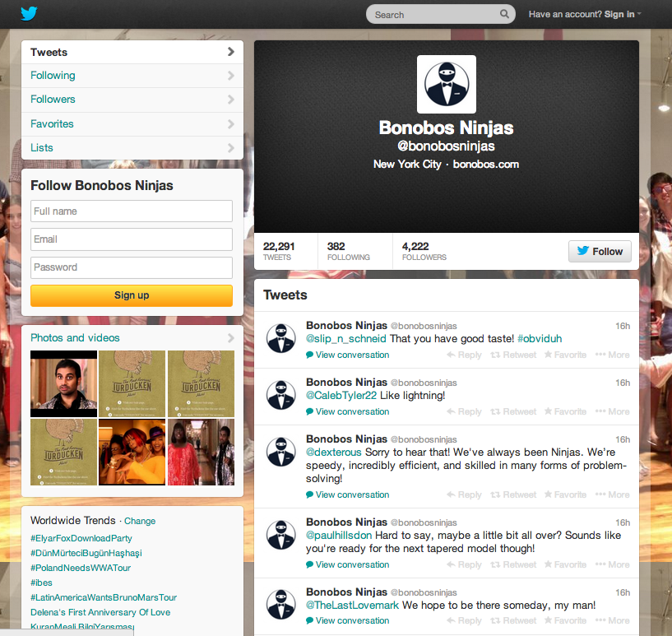Click the search magnifier icon
The image size is (672, 636).
(x=504, y=14)
